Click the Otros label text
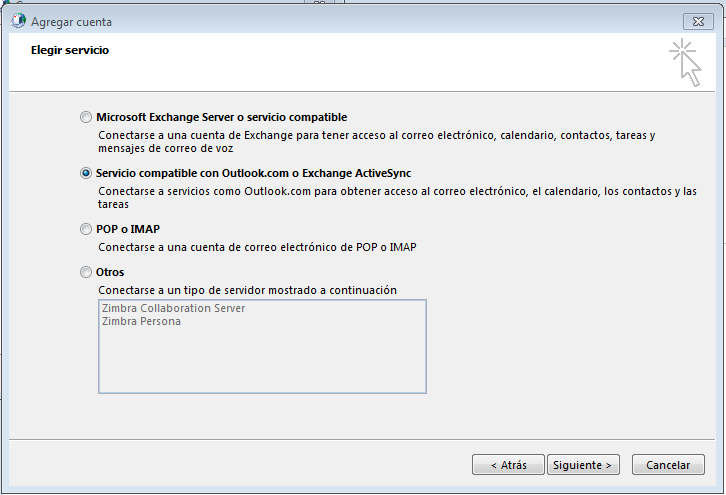726x495 pixels. click(110, 272)
